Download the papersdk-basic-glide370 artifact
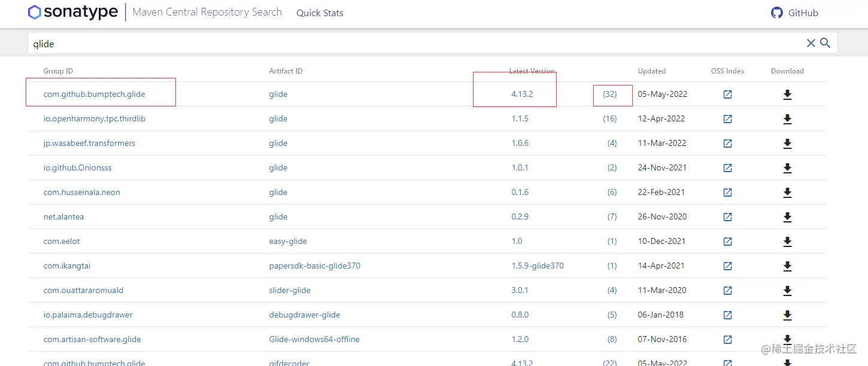The width and height of the screenshot is (868, 366). [x=787, y=266]
